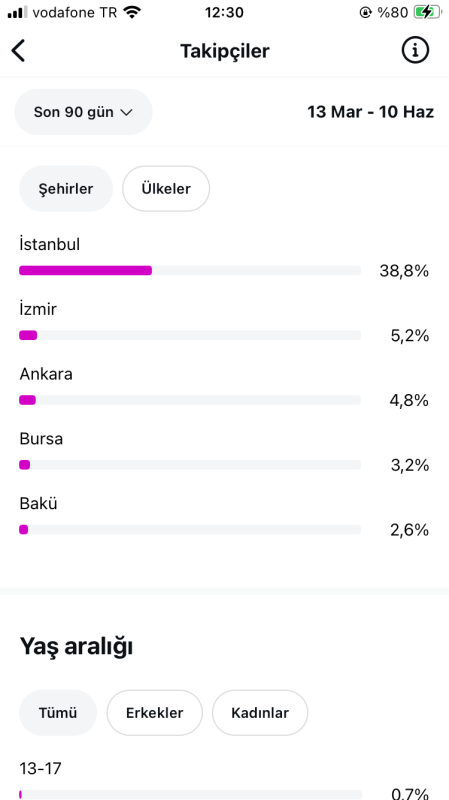Expand the chevron beside Son 90 gün
449x800 pixels.
click(x=127, y=112)
